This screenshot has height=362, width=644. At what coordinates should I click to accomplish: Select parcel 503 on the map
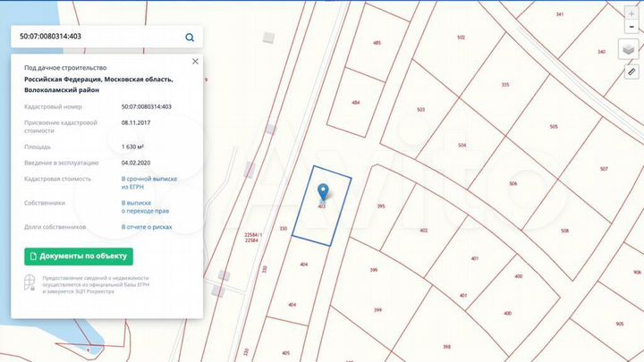(x=420, y=110)
